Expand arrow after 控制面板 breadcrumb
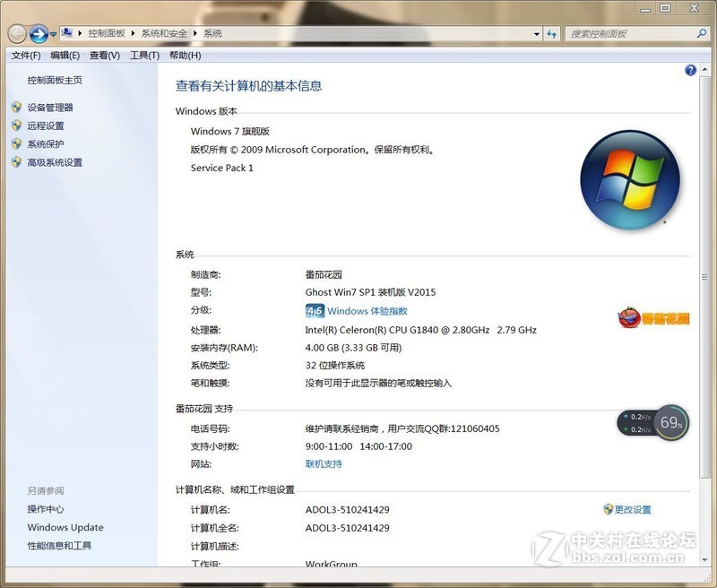This screenshot has width=717, height=588. point(133,33)
